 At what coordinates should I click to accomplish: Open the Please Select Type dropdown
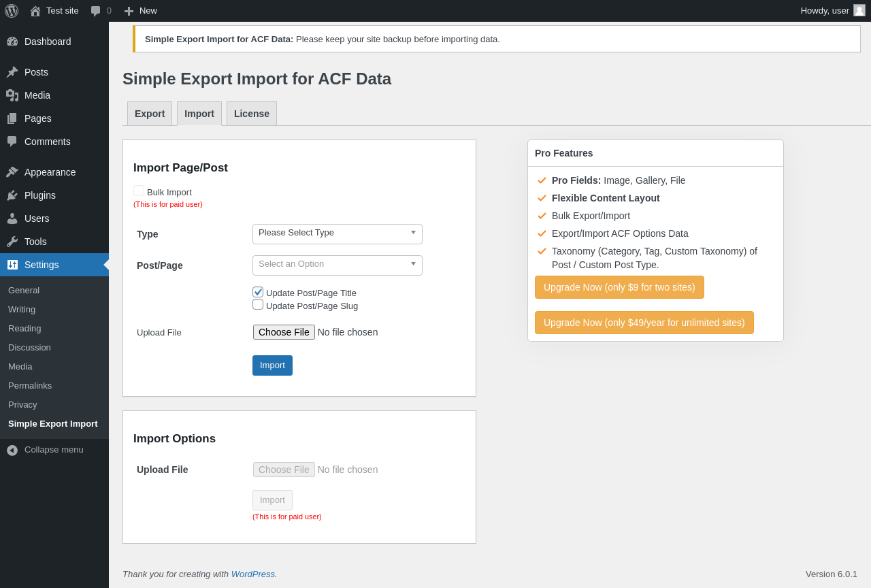(338, 234)
